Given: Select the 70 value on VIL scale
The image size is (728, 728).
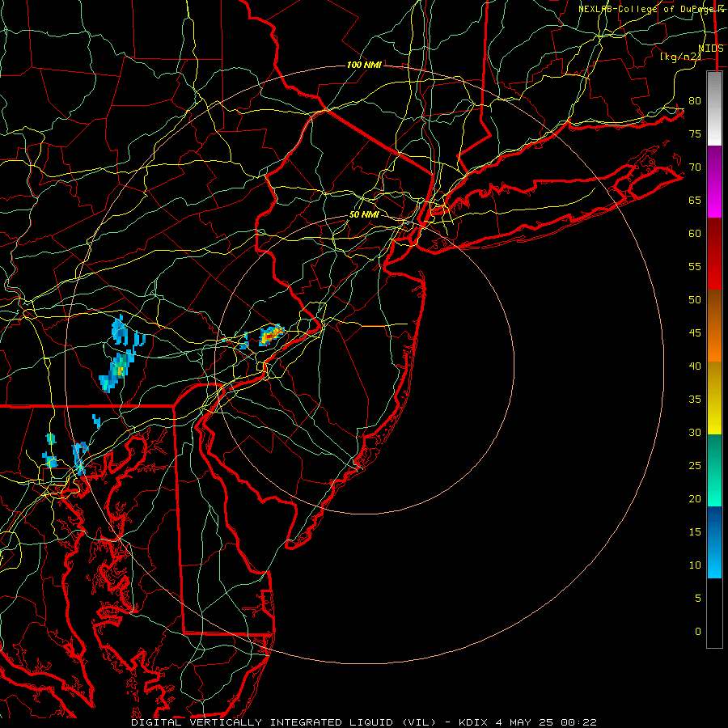Looking at the screenshot, I should point(695,167).
